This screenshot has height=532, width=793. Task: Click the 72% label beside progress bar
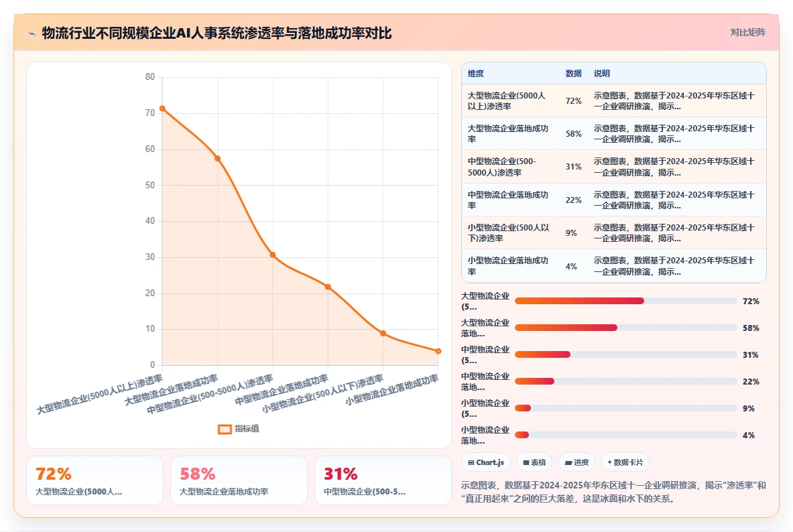[x=751, y=302]
